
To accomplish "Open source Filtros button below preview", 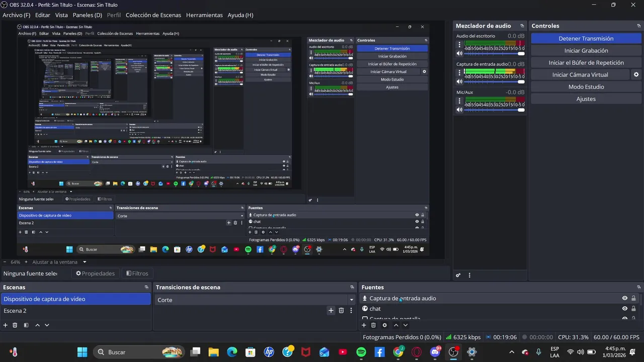I will [137, 274].
